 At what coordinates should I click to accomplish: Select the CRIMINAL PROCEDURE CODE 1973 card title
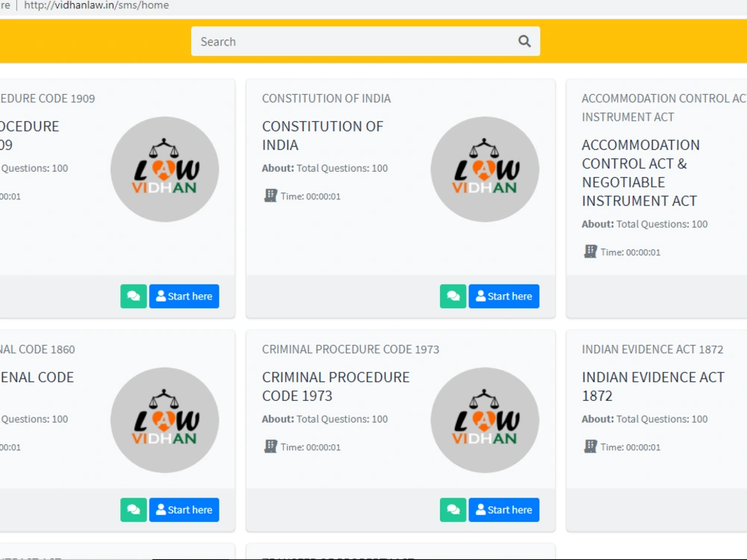(x=336, y=386)
